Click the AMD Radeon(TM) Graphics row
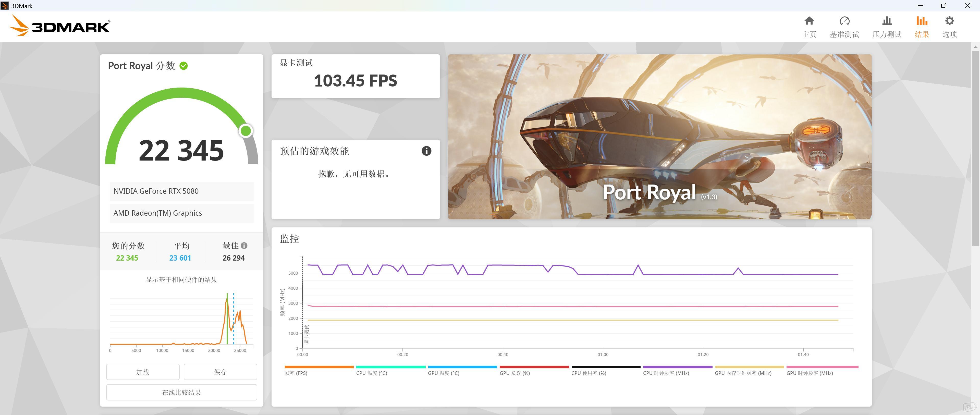 [x=181, y=213]
